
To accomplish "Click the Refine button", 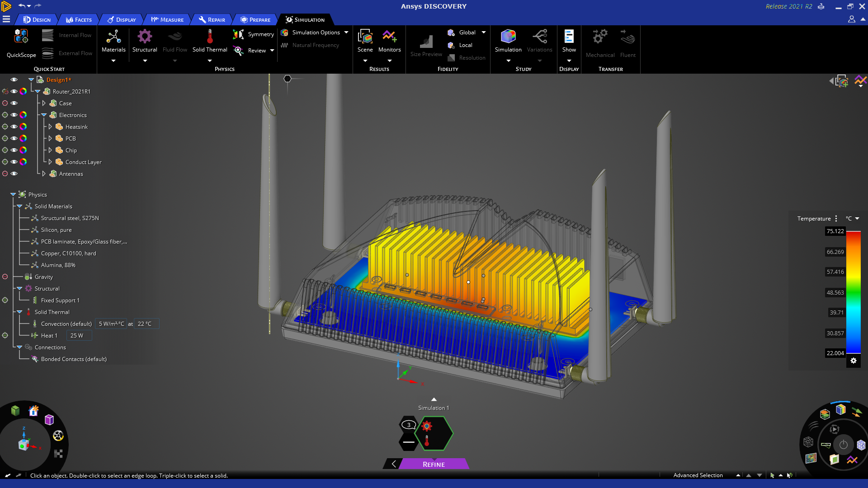I will point(434,465).
